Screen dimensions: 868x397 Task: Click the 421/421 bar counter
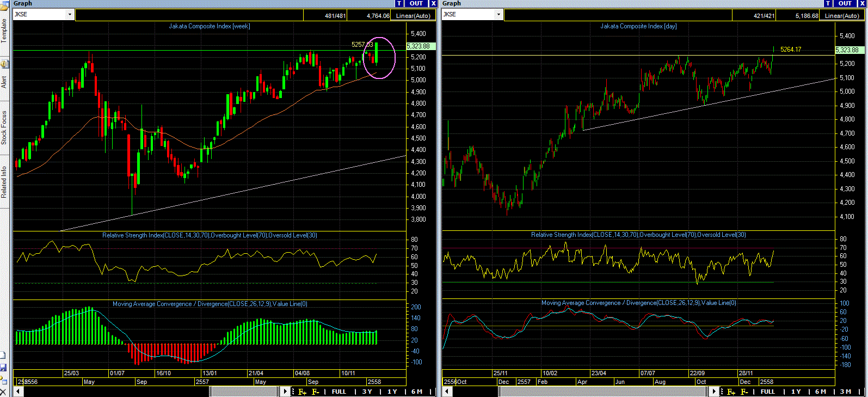click(x=764, y=16)
